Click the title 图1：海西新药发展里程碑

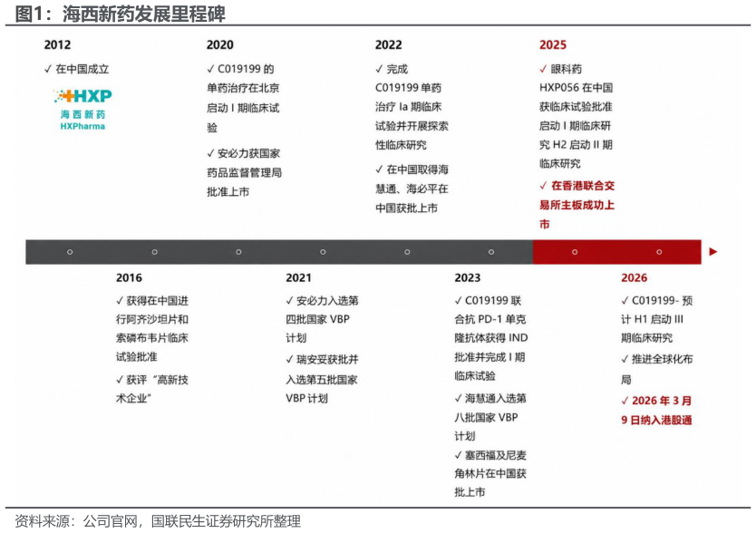coord(120,13)
